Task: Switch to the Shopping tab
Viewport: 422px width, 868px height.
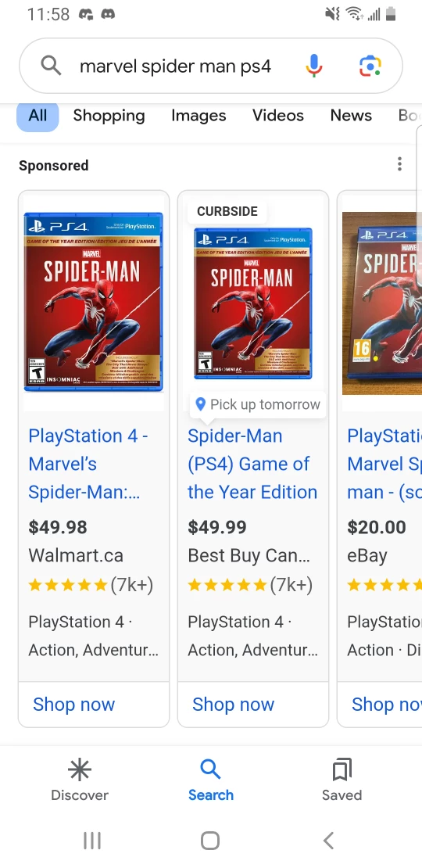Action: [109, 115]
